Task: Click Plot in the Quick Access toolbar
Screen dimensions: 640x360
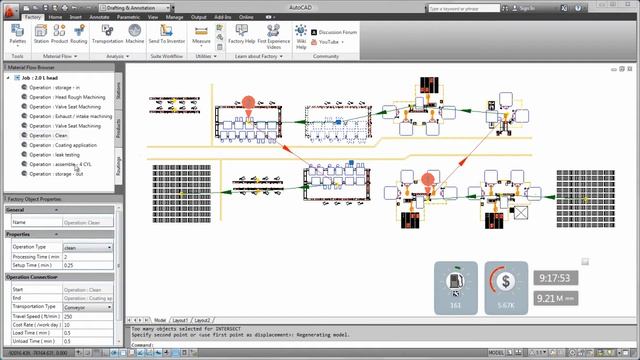Action: [x=64, y=8]
